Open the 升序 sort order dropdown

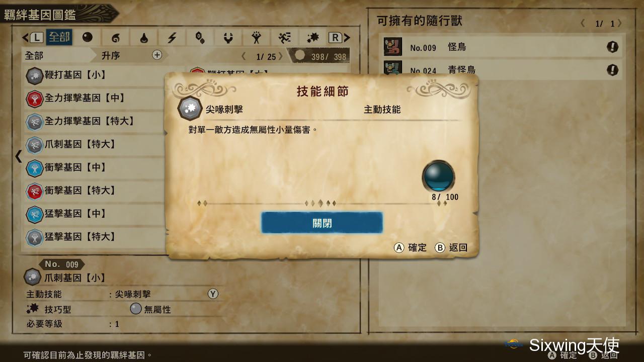click(x=111, y=55)
